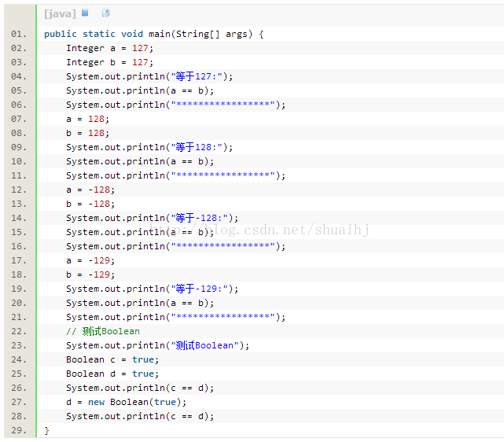Click the 'Boolean d = true;' line
Viewport: 504px width, 442px height.
112,374
